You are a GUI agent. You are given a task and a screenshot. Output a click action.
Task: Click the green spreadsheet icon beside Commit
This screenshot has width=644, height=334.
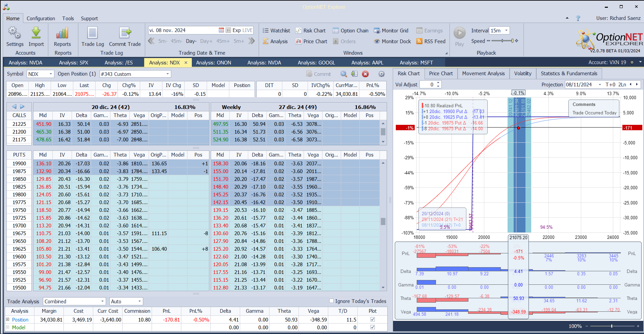[354, 74]
